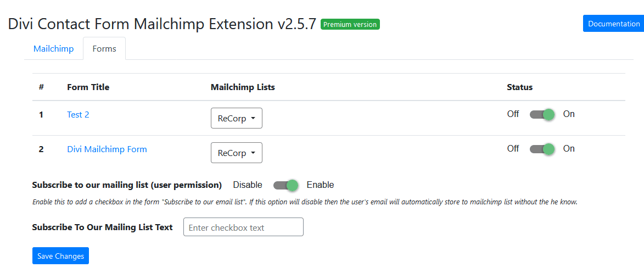Viewport: 644px width, 273px height.
Task: Click On label beside Divi Mailchimp Form
Action: point(569,148)
